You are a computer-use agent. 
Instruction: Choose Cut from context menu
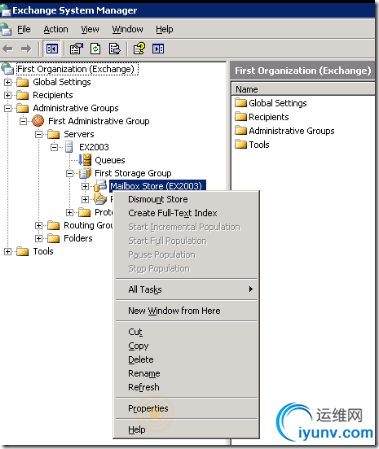pyautogui.click(x=187, y=332)
